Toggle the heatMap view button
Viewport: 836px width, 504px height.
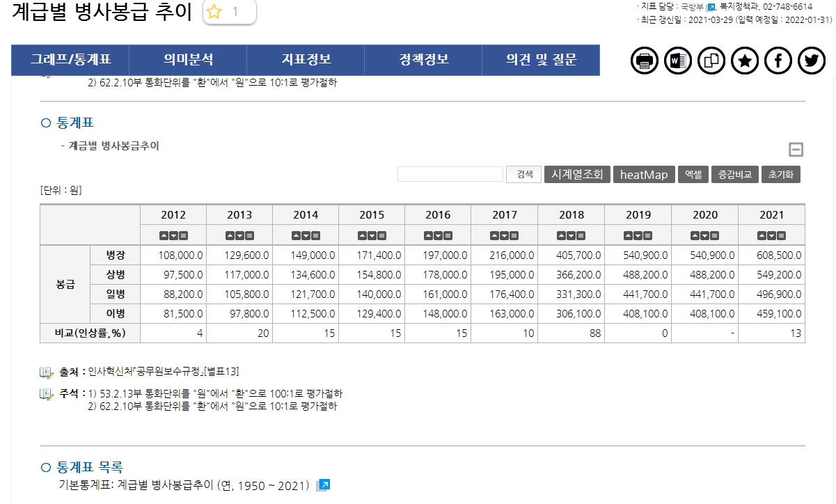tap(644, 174)
